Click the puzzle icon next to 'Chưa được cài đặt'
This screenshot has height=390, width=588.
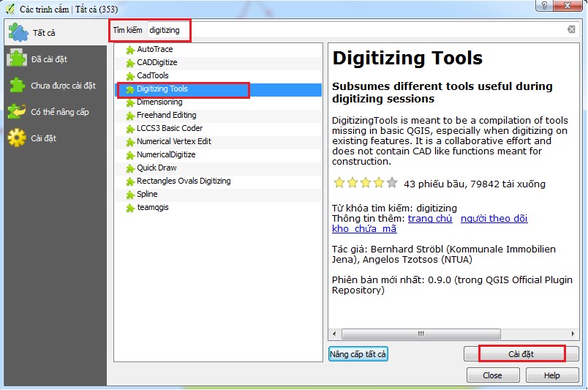[x=17, y=85]
